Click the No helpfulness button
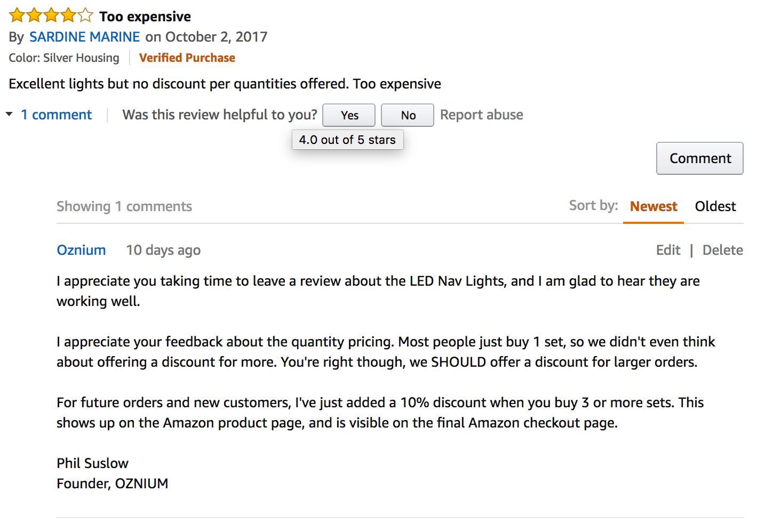This screenshot has width=765, height=532. click(x=407, y=115)
